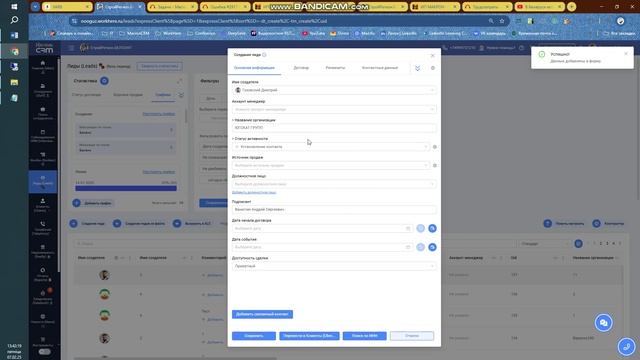Click the Добавить должностное лицо link
The height and width of the screenshot is (360, 640).
point(254,192)
